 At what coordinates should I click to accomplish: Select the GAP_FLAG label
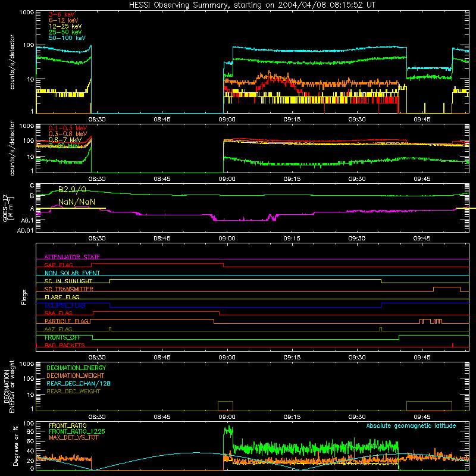tap(58, 265)
